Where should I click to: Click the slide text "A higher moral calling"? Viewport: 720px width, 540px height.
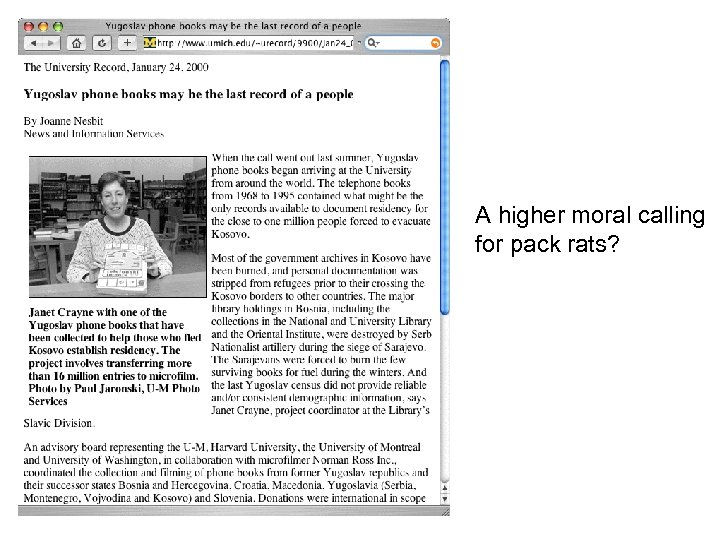[590, 215]
